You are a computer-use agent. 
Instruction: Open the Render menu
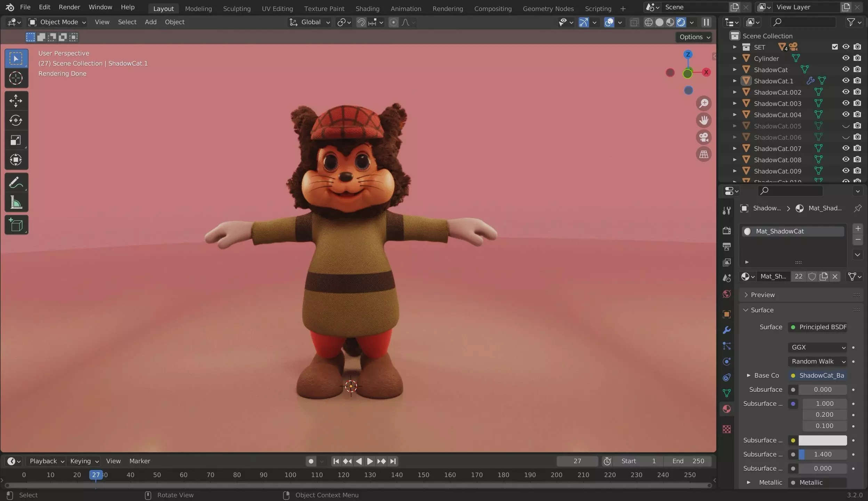point(69,7)
